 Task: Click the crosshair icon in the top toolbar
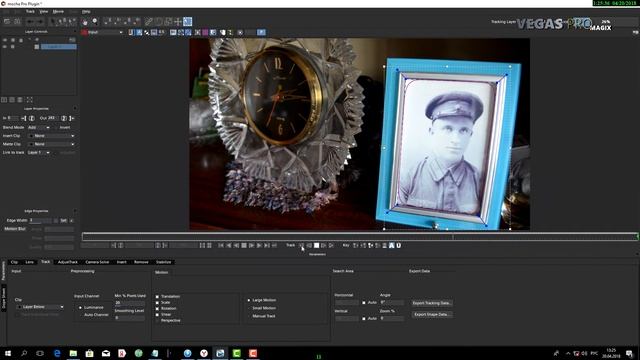(x=178, y=22)
